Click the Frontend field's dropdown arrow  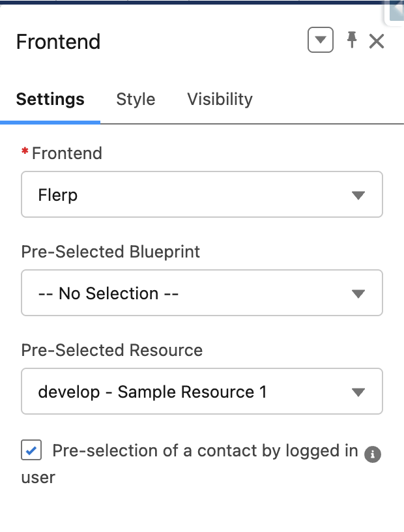[358, 195]
